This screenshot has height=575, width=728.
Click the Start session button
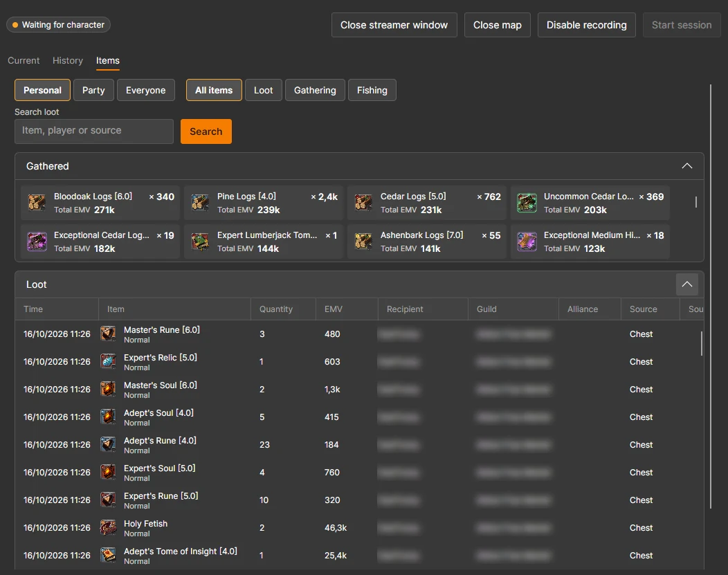[682, 25]
